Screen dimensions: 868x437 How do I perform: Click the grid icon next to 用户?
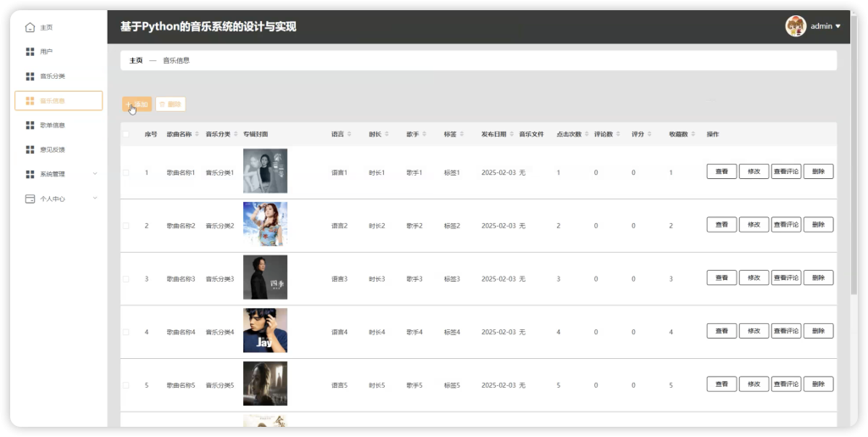pos(30,52)
